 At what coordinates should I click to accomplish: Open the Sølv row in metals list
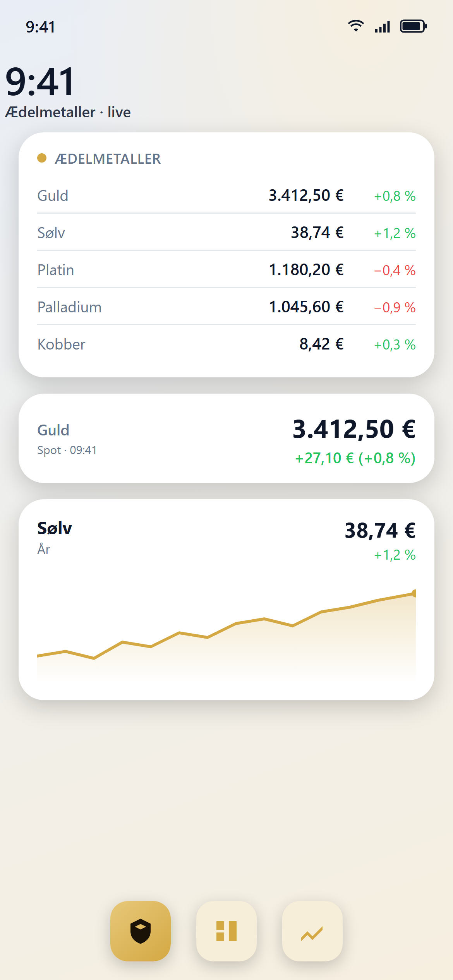pos(226,233)
